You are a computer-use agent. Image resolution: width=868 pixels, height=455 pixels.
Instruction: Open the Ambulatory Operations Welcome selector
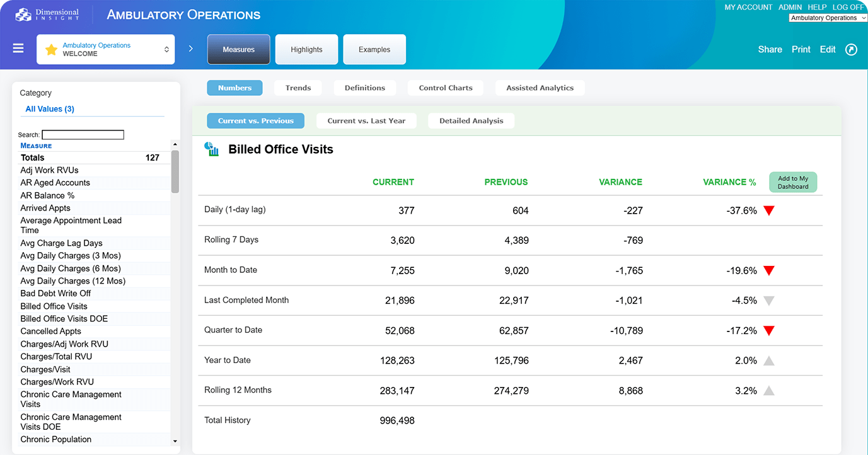(x=105, y=50)
